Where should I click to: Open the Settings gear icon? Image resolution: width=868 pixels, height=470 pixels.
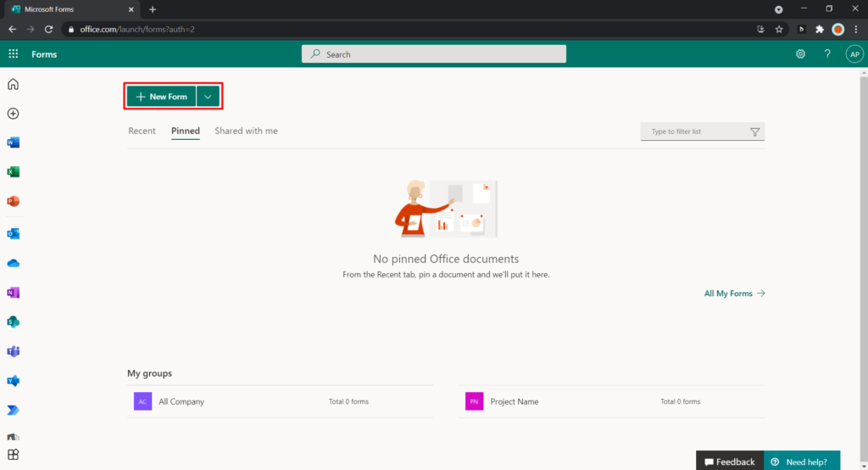(800, 53)
